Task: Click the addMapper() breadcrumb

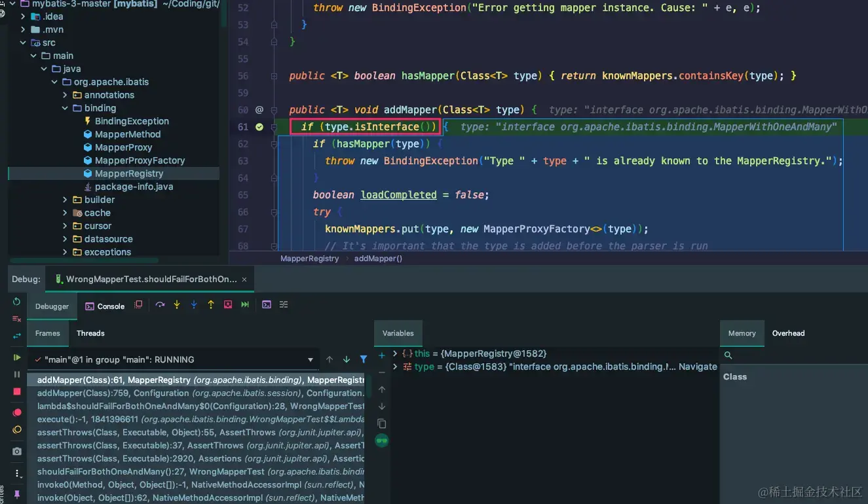Action: (378, 259)
